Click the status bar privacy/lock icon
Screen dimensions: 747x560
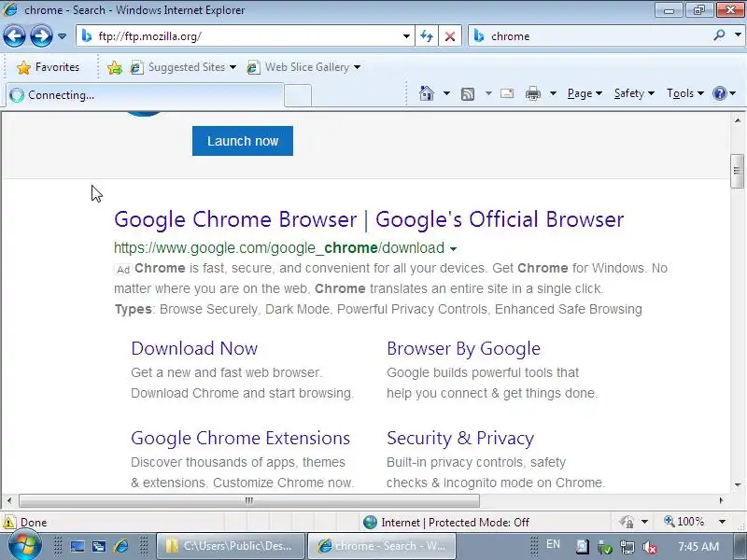pos(627,522)
